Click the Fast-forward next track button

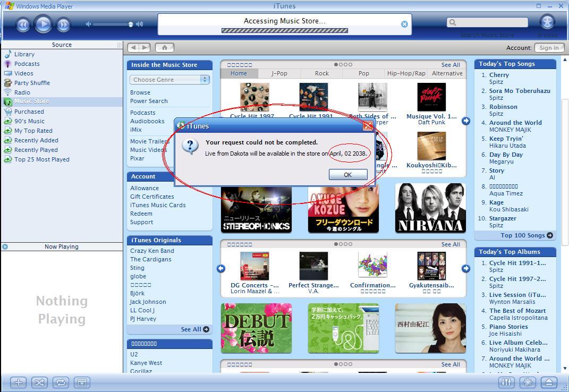coord(63,24)
